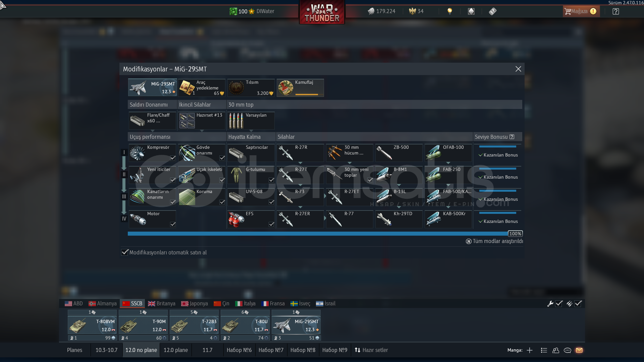This screenshot has width=644, height=362.
Task: Switch to the Almanya nation tab
Action: click(103, 304)
